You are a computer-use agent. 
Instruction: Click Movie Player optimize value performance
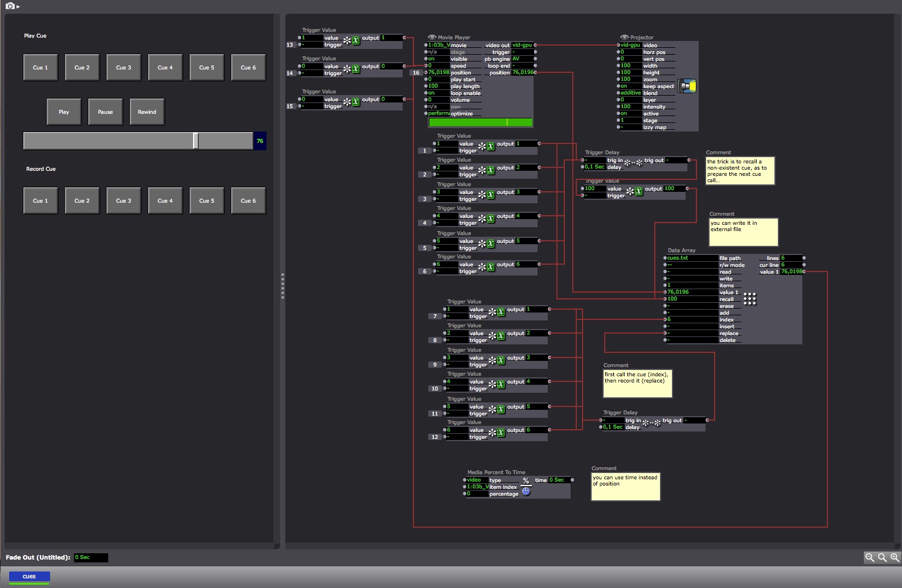[438, 113]
